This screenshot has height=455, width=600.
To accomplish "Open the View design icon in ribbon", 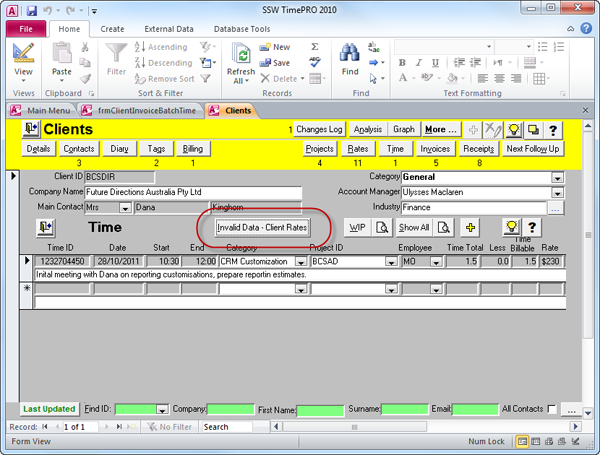I will (23, 53).
